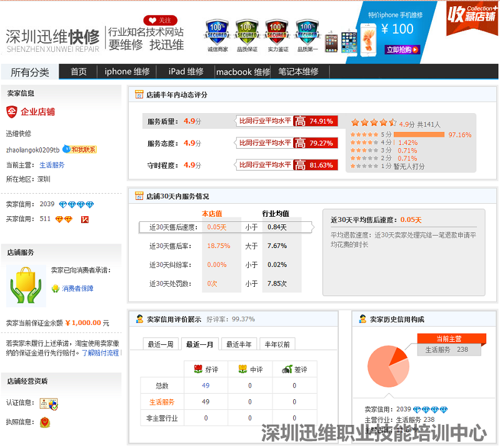The width and height of the screenshot is (500, 448).
Task: Click the red flower 好评 column header
Action: (206, 369)
